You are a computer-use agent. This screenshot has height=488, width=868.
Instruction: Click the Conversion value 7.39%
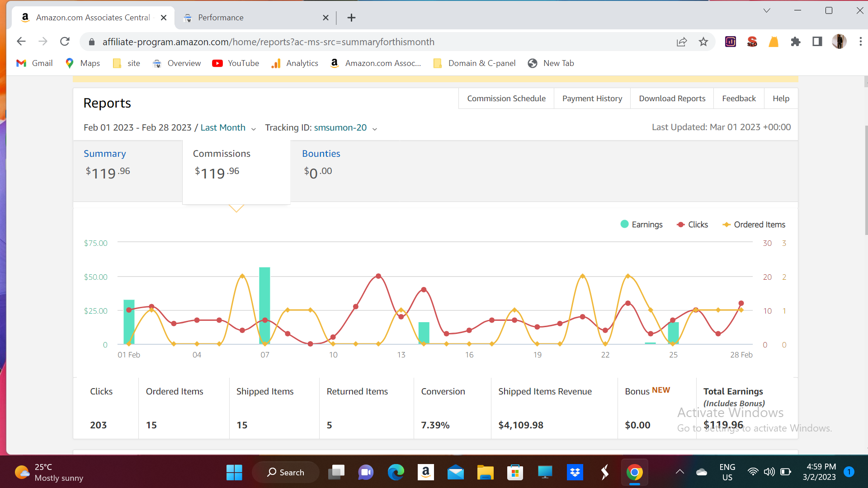435,425
